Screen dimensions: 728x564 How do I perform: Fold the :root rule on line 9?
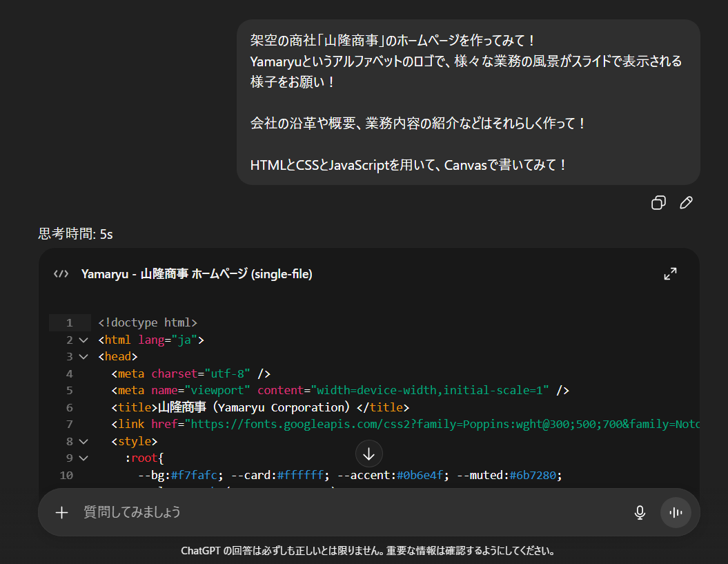point(83,458)
